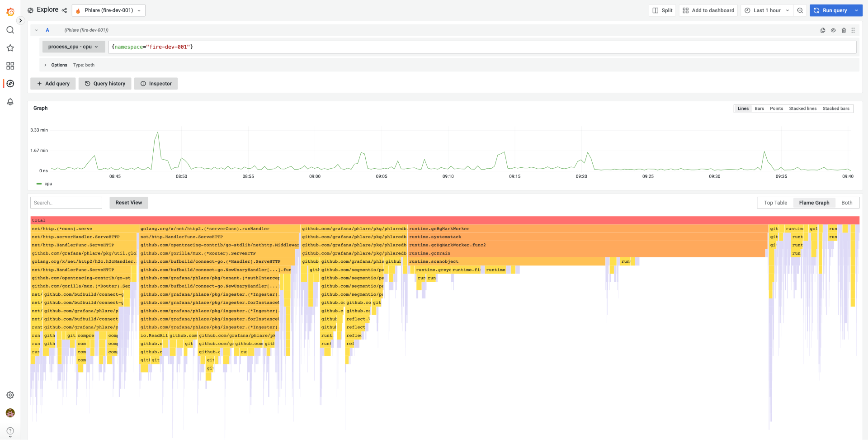Select Stacked lines display mode
Screen dimensions: 868x440
(802, 108)
